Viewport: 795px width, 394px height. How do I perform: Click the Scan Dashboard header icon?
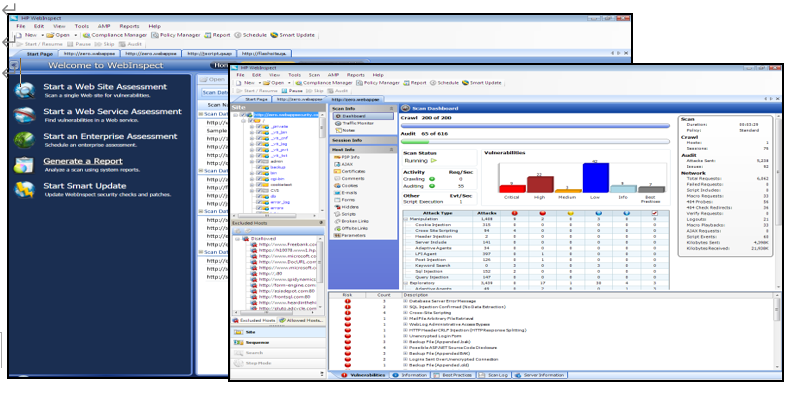click(x=406, y=108)
